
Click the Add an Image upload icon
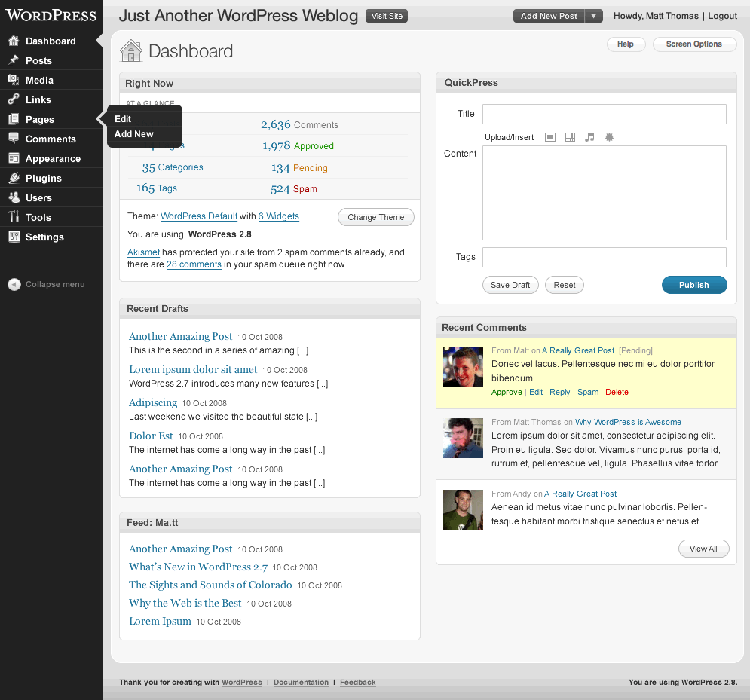pos(550,138)
